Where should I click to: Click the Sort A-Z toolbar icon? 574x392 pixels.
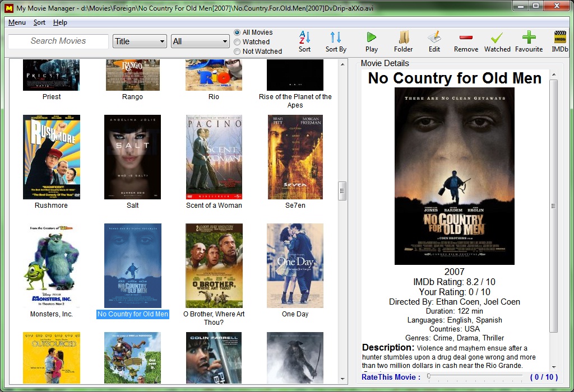[x=304, y=38]
